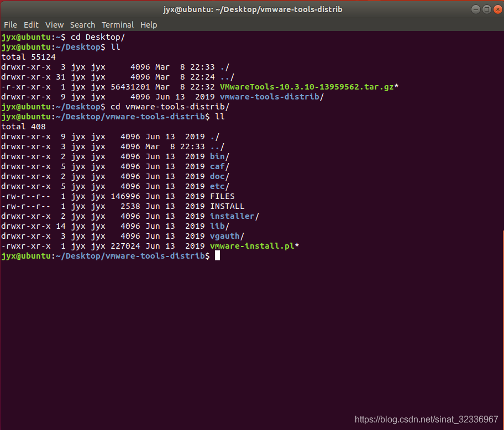The image size is (504, 430).
Task: Click the 'total 55124' line
Action: click(28, 57)
